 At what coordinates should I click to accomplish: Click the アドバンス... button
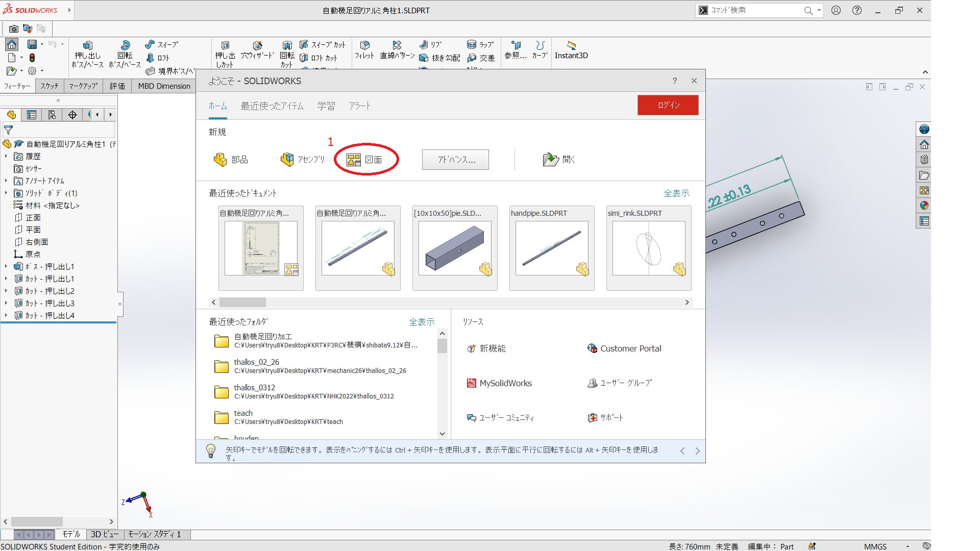coord(455,160)
